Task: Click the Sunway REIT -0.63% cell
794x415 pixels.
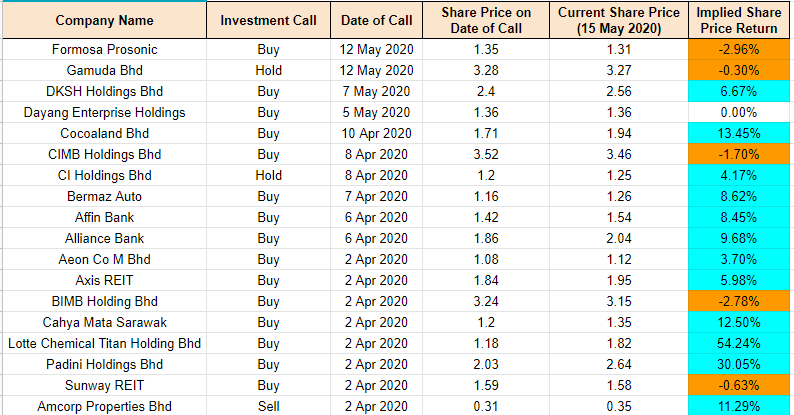Action: tap(738, 385)
